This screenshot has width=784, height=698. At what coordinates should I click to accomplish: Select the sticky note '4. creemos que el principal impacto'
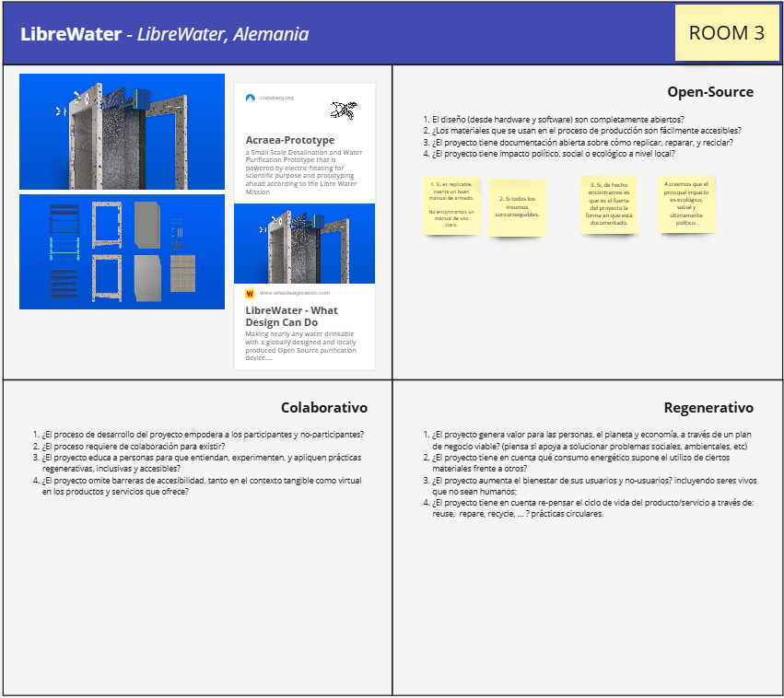tap(686, 204)
